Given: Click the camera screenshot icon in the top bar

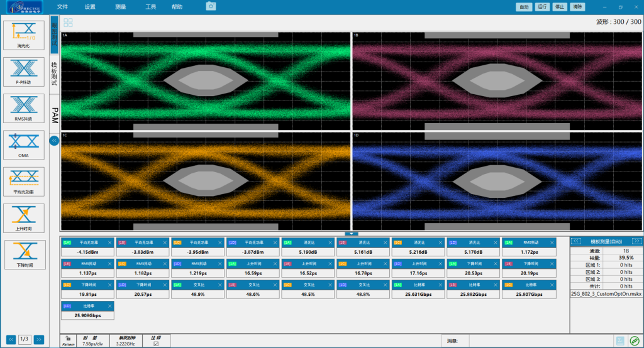Looking at the screenshot, I should pos(211,6).
